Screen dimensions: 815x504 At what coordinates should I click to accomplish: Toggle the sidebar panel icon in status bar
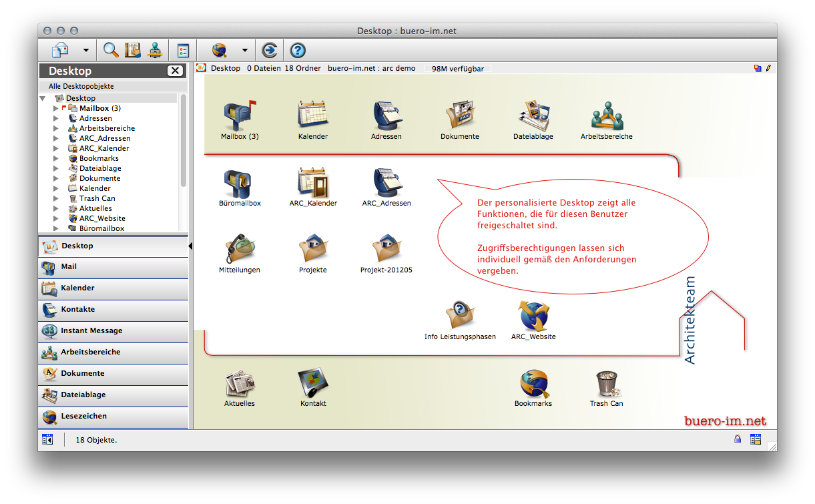pyautogui.click(x=47, y=439)
